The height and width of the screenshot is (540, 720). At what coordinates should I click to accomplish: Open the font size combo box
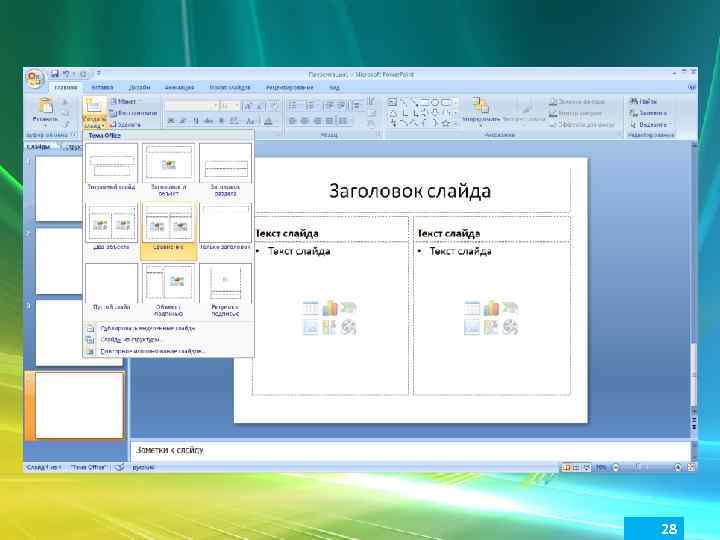(x=230, y=106)
